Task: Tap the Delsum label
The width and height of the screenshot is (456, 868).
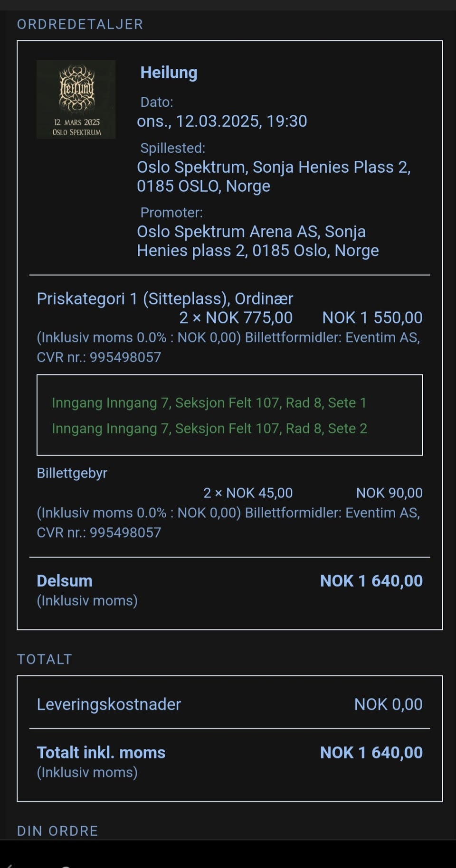Action: [65, 581]
